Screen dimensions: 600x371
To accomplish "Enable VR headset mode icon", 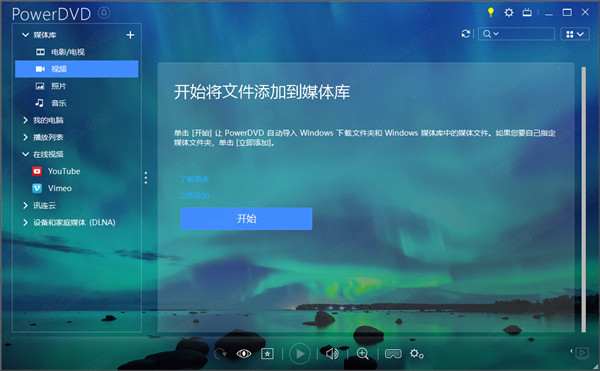I will pos(393,354).
